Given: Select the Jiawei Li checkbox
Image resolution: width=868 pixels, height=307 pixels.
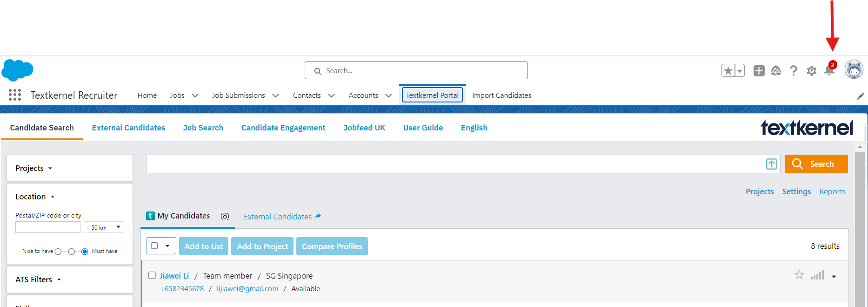Looking at the screenshot, I should click(152, 275).
